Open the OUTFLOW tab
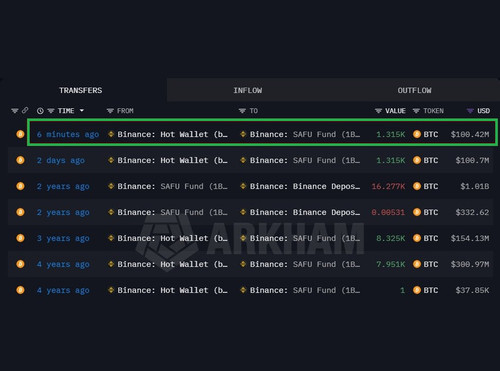 [x=414, y=90]
